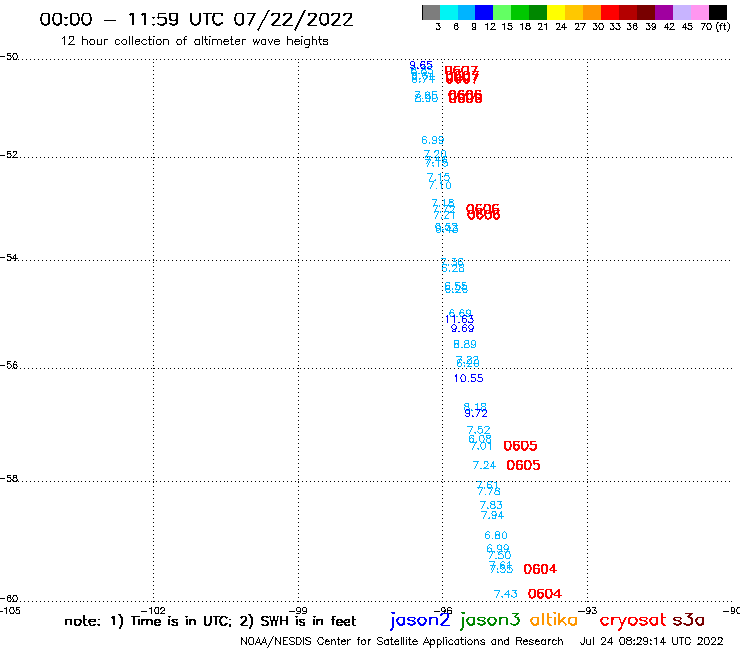Click the wave height reading 7.52

tap(479, 430)
